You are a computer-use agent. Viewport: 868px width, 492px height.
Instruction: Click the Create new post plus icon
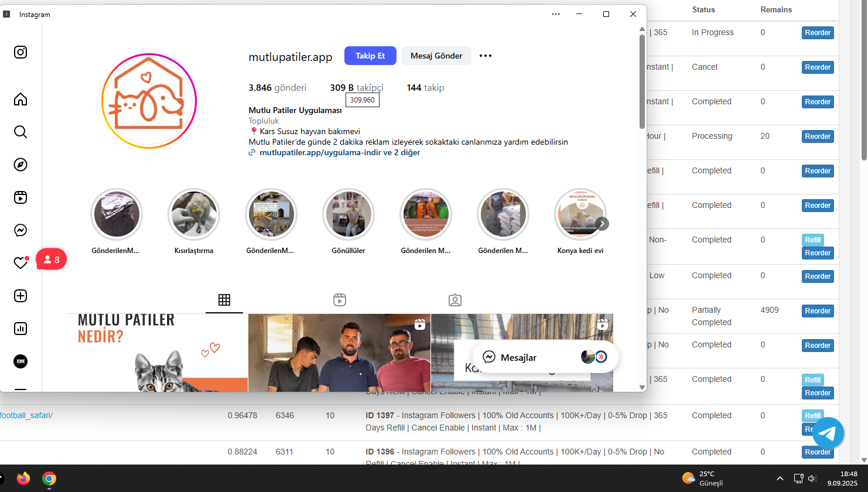20,296
